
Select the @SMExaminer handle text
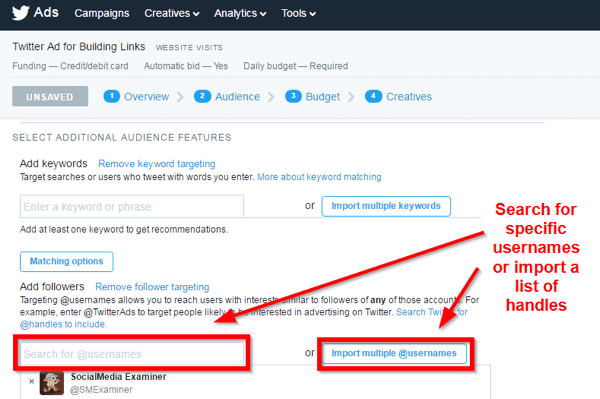point(101,390)
